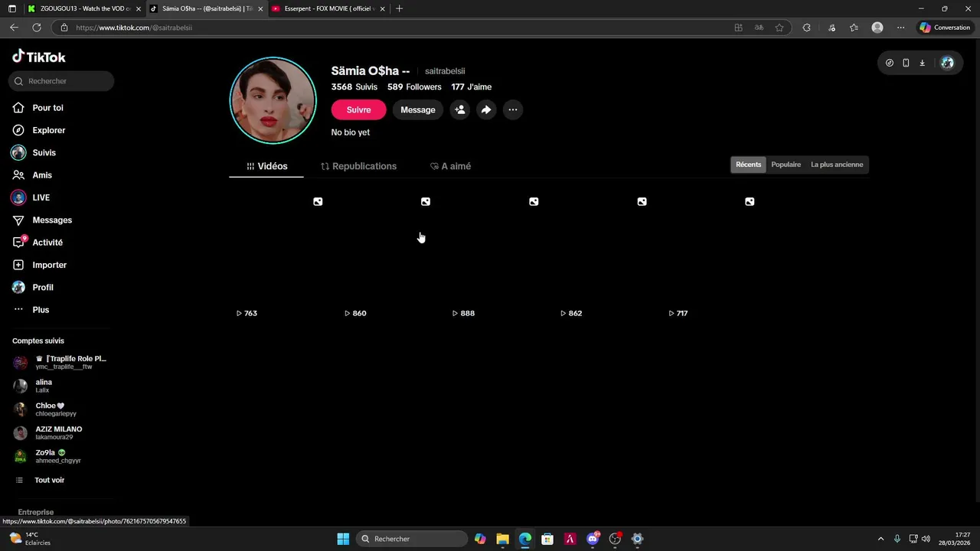
Task: Open OBS Studio from taskbar
Action: (x=615, y=539)
